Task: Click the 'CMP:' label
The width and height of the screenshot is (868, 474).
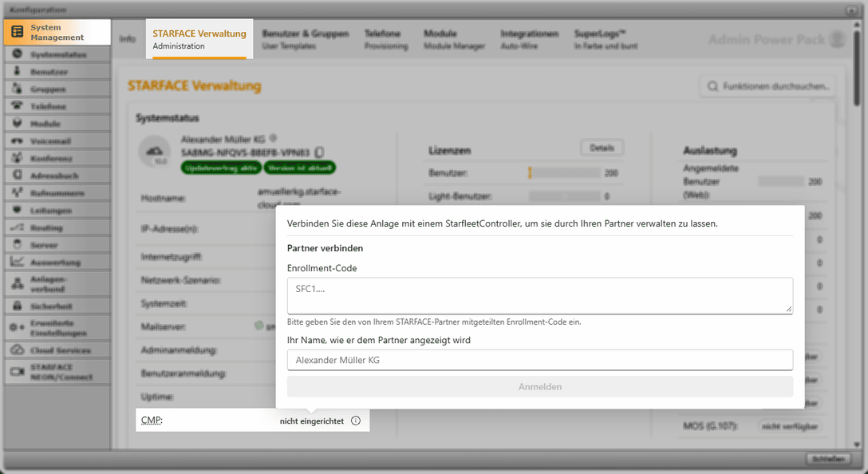Action: (x=152, y=421)
